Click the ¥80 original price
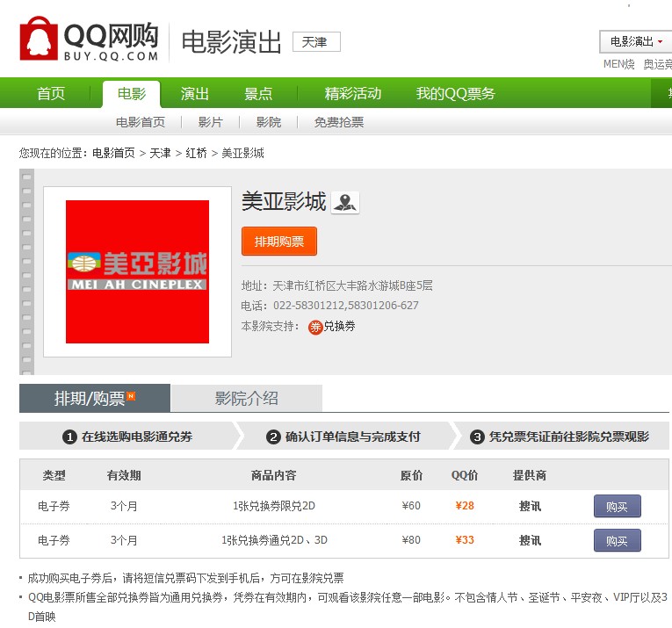The height and width of the screenshot is (628, 672). coord(411,540)
